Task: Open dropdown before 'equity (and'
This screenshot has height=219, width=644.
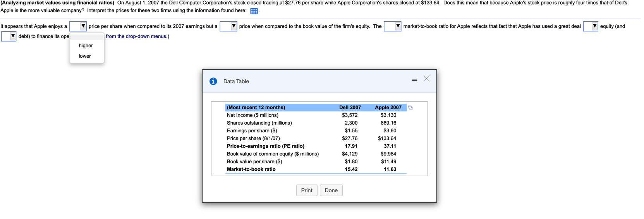Action: (x=591, y=26)
